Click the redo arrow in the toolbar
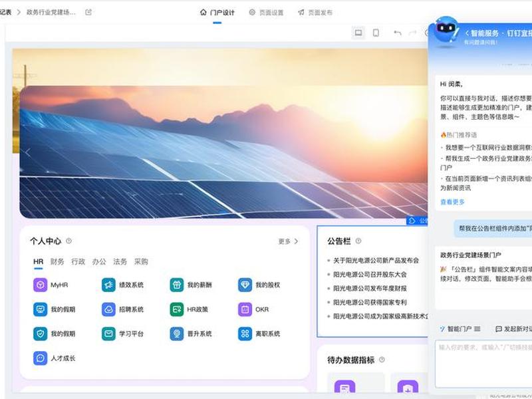Screen dimensions: 532x399 [412, 33]
